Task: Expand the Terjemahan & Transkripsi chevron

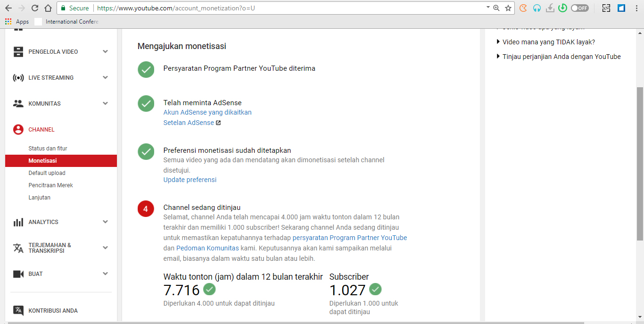Action: point(105,248)
